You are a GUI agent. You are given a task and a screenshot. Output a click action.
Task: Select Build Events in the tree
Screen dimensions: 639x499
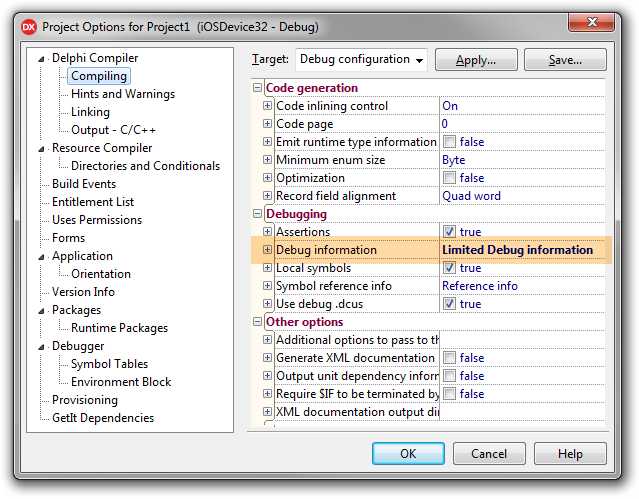point(84,183)
